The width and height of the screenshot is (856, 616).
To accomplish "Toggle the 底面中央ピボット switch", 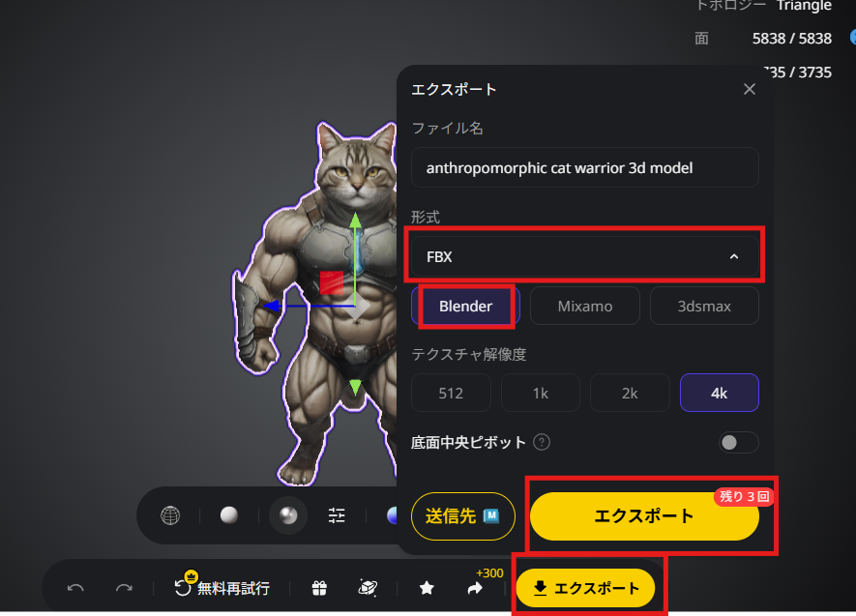I will 738,443.
